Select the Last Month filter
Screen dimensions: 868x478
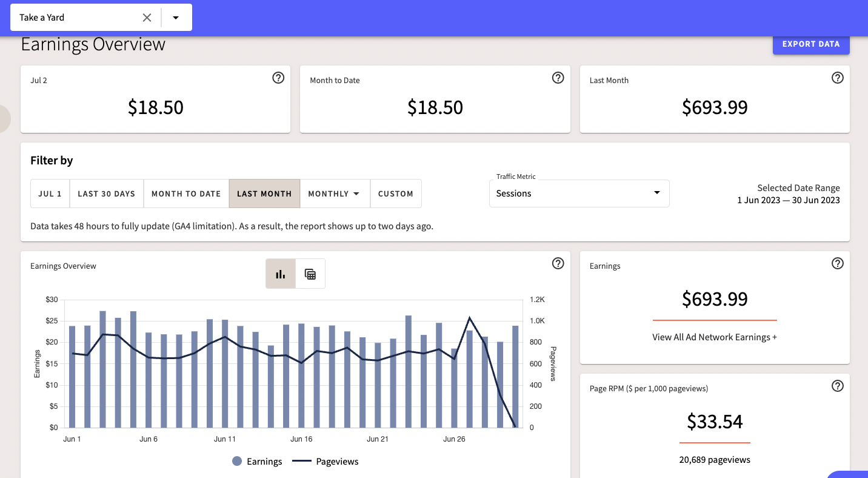coord(264,194)
